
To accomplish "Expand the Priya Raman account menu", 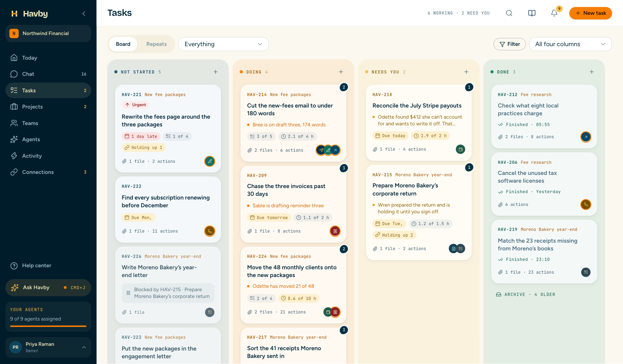I will coord(48,347).
